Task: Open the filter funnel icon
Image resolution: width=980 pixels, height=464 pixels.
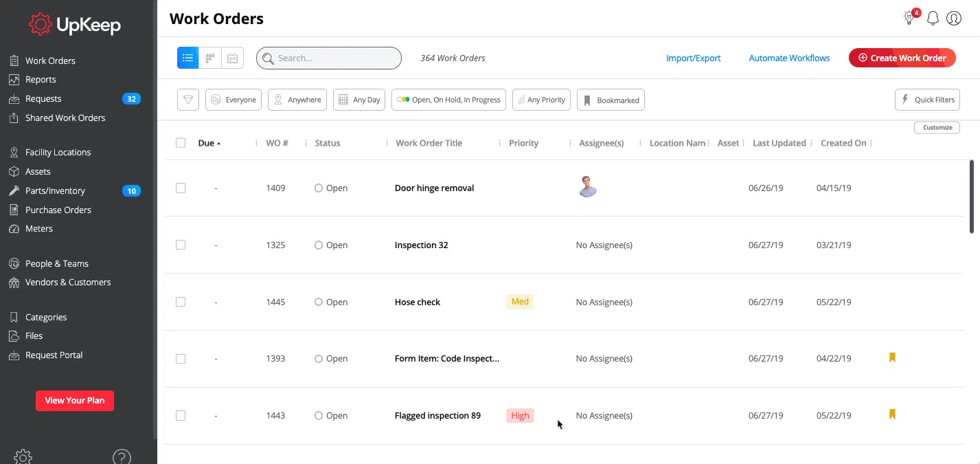Action: [x=187, y=100]
